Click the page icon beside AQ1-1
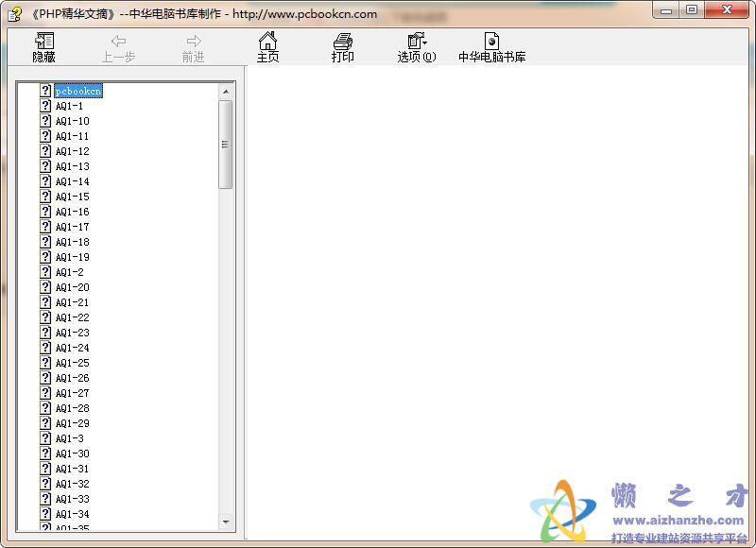Screen dimensions: 756x548 coord(45,106)
